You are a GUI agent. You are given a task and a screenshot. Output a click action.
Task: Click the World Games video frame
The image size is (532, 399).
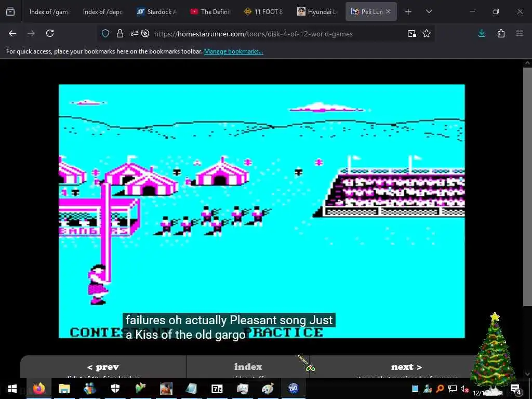(x=262, y=211)
